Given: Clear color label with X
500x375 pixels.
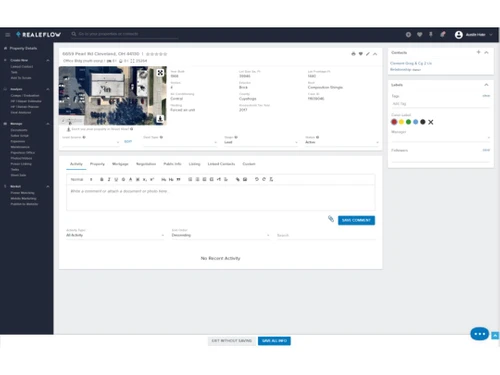Looking at the screenshot, I should [431, 122].
